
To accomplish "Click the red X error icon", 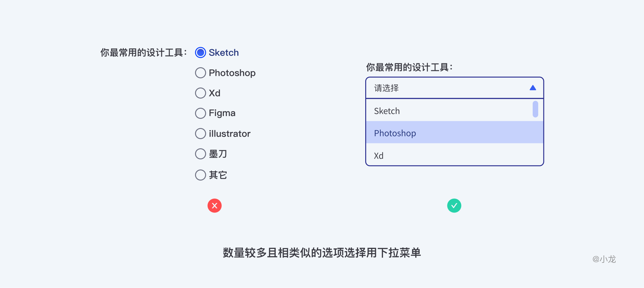I will click(x=215, y=206).
